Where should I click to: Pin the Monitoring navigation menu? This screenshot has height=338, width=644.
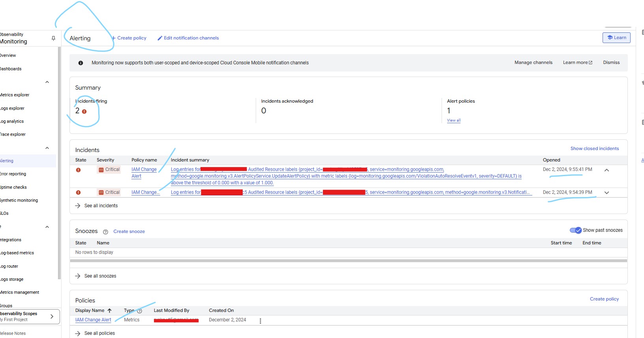(53, 38)
